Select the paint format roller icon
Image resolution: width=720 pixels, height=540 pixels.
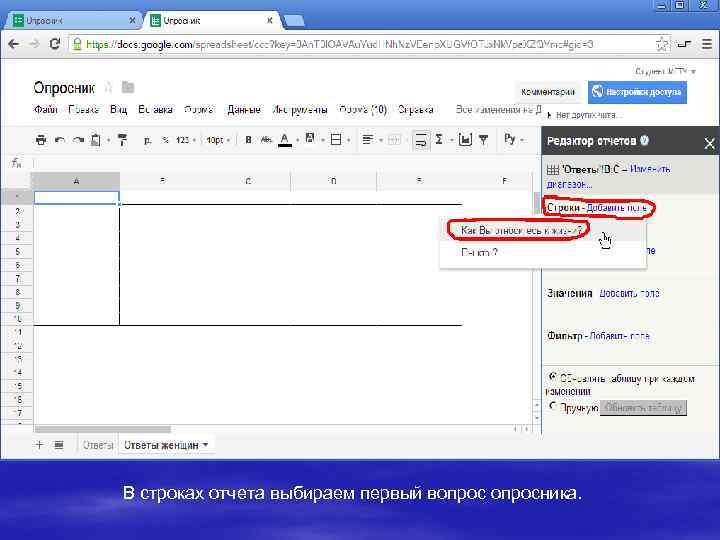(122, 140)
